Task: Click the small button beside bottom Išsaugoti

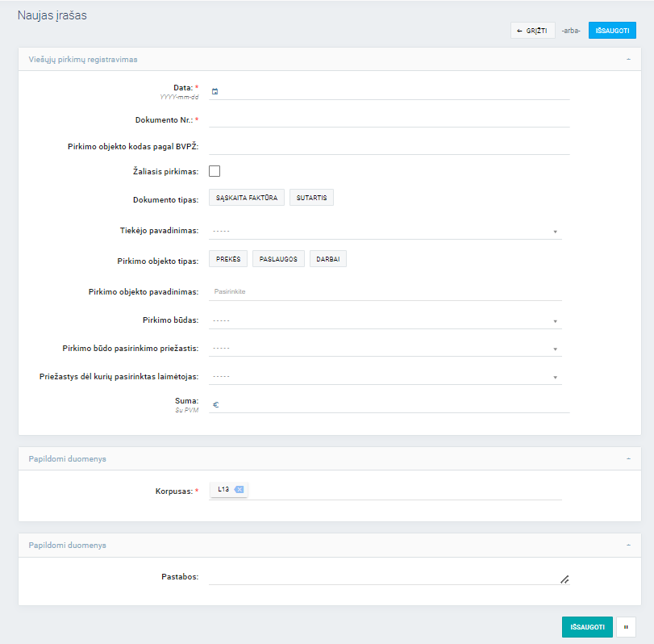Action: [626, 627]
